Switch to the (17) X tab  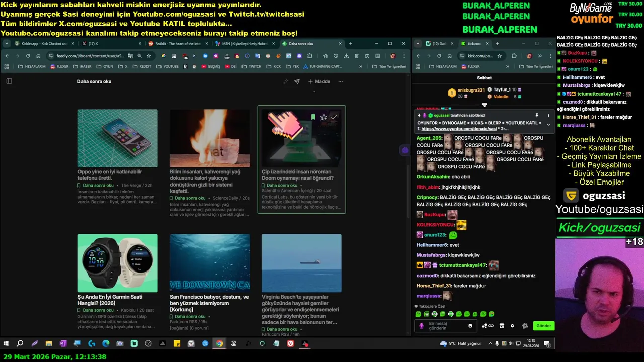tap(112, 44)
